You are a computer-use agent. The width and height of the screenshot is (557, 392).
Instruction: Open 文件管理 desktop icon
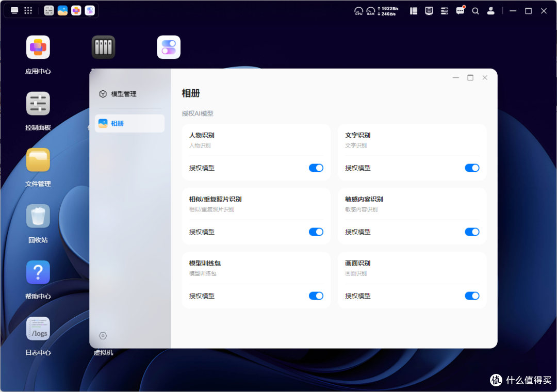pos(38,159)
